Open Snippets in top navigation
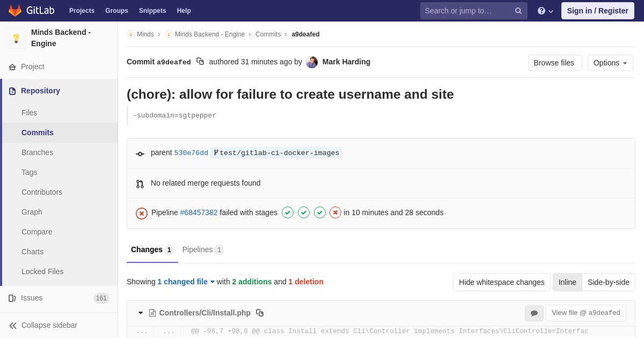Image resolution: width=644 pixels, height=338 pixels. (x=152, y=11)
